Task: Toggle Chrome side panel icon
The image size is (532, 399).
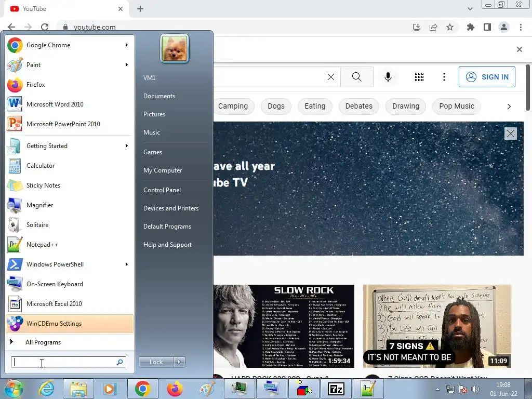Action: [x=487, y=27]
